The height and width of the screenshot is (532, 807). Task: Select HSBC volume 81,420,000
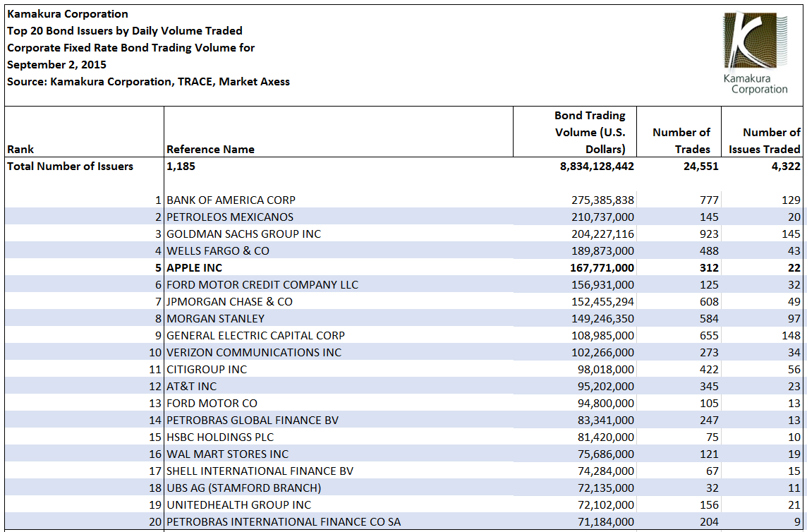click(606, 437)
